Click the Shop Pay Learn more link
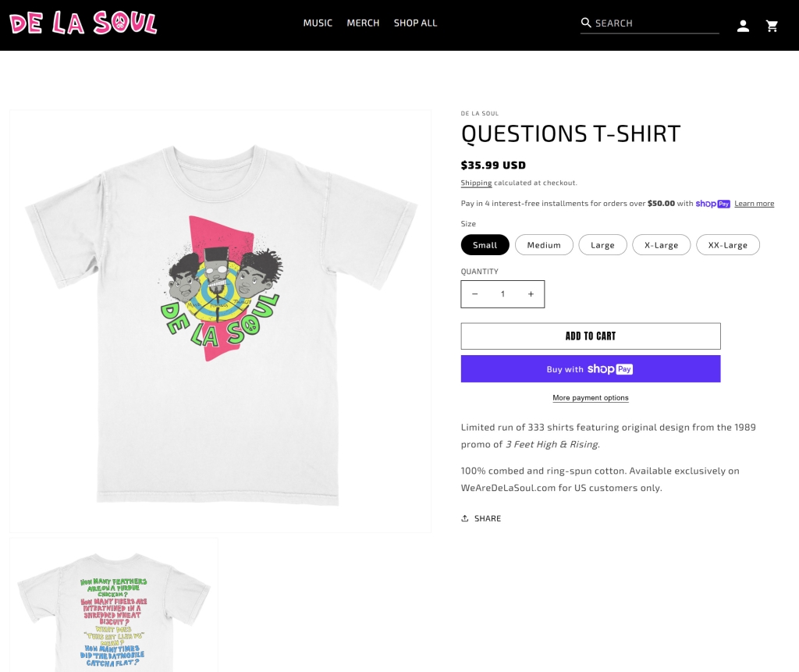This screenshot has height=672, width=799. (x=755, y=204)
